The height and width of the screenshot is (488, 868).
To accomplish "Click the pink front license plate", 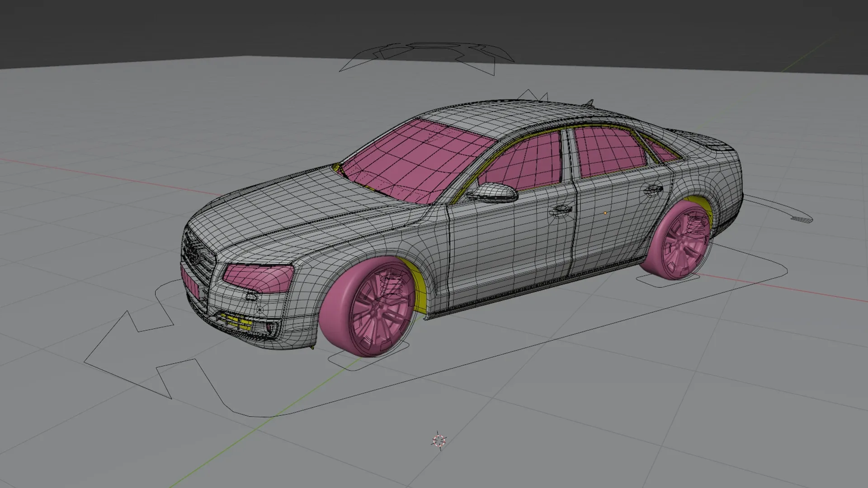I will click(189, 282).
